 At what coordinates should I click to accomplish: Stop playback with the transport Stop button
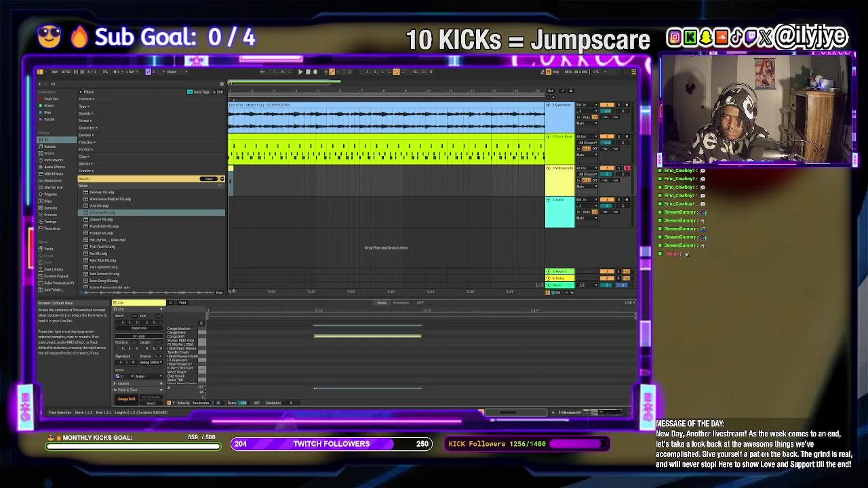click(x=308, y=72)
